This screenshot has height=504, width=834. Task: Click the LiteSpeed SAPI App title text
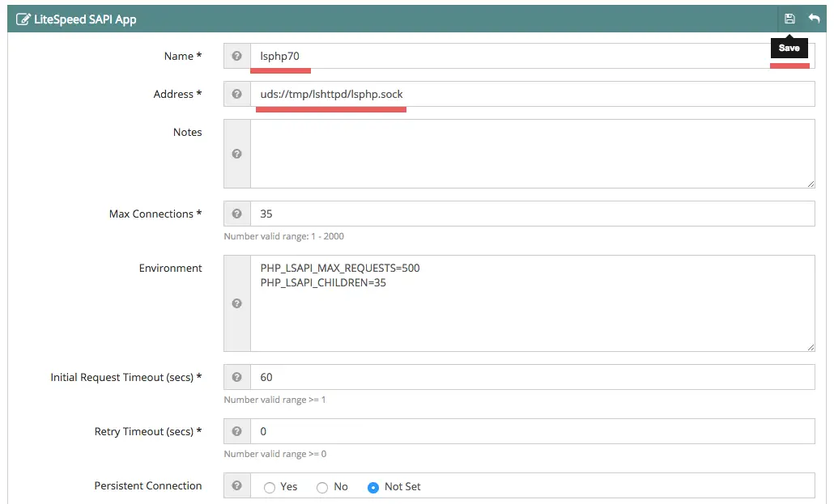click(85, 19)
